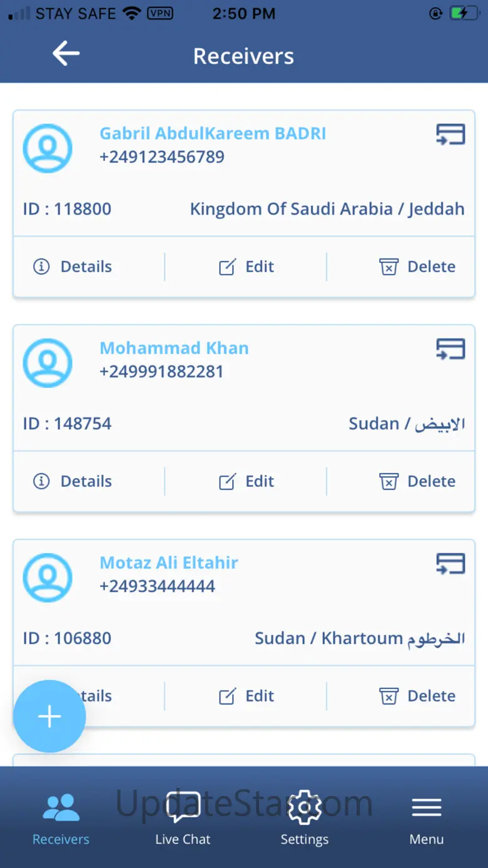Image resolution: width=488 pixels, height=868 pixels.
Task: View Details for Gabril AbdulKareem BADRI
Action: [x=73, y=267]
